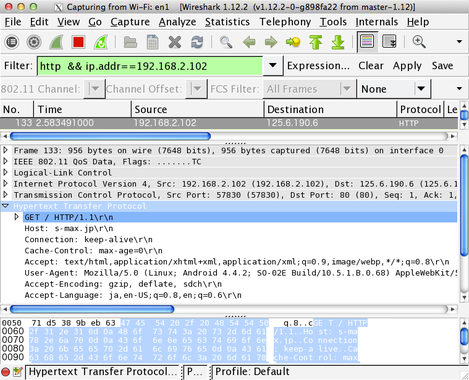
Task: Open the Go menu
Action: point(95,22)
